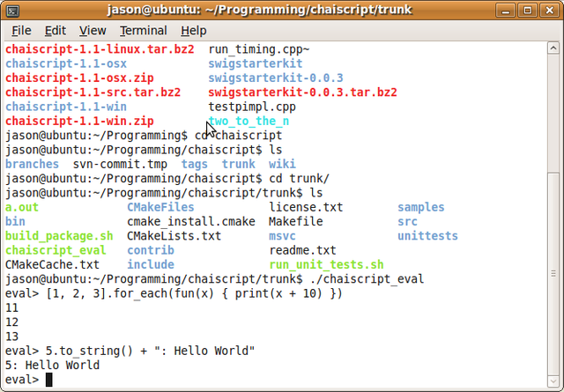Screen dimensions: 564x392
Task: Click the Makefile filename
Action: 296,221
